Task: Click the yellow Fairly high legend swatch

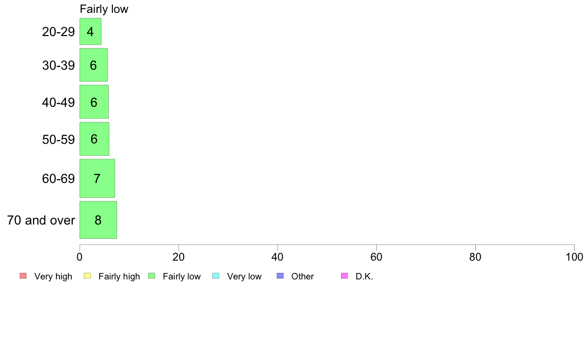Action: point(88,276)
